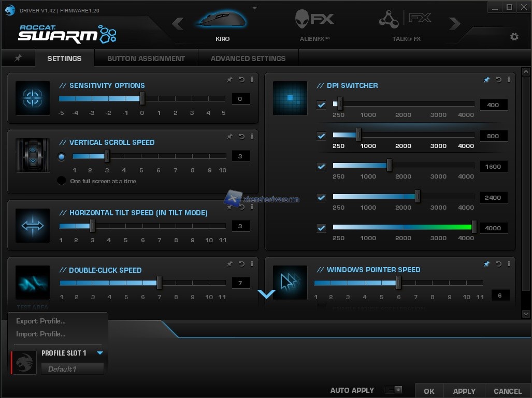Click the pin tab icon left of Settings
The height and width of the screenshot is (398, 532).
click(18, 58)
